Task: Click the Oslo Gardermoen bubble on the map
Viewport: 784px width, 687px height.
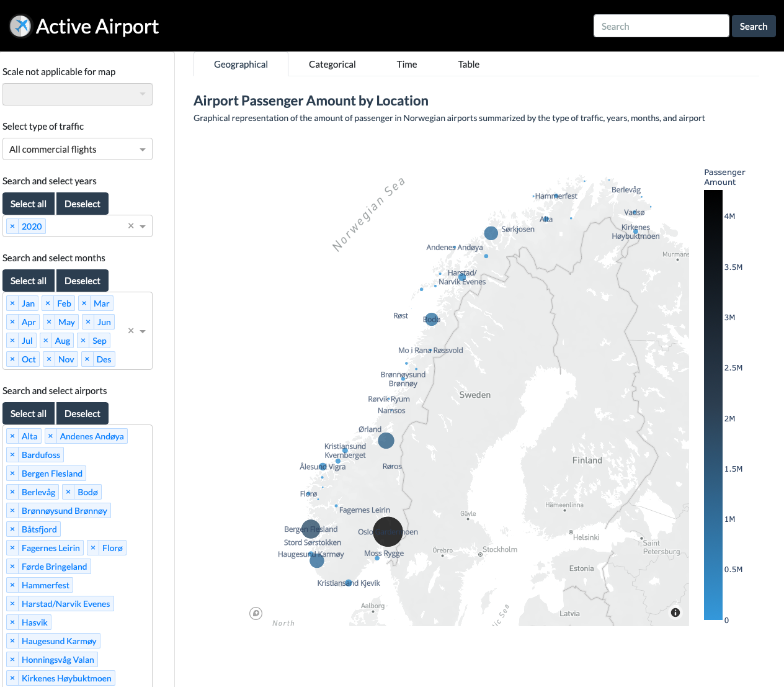Action: point(388,532)
